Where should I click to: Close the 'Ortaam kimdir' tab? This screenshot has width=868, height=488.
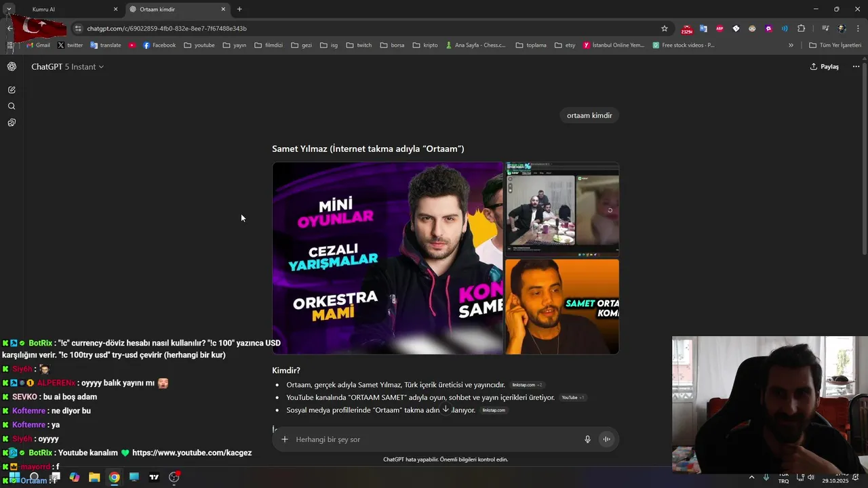224,9
